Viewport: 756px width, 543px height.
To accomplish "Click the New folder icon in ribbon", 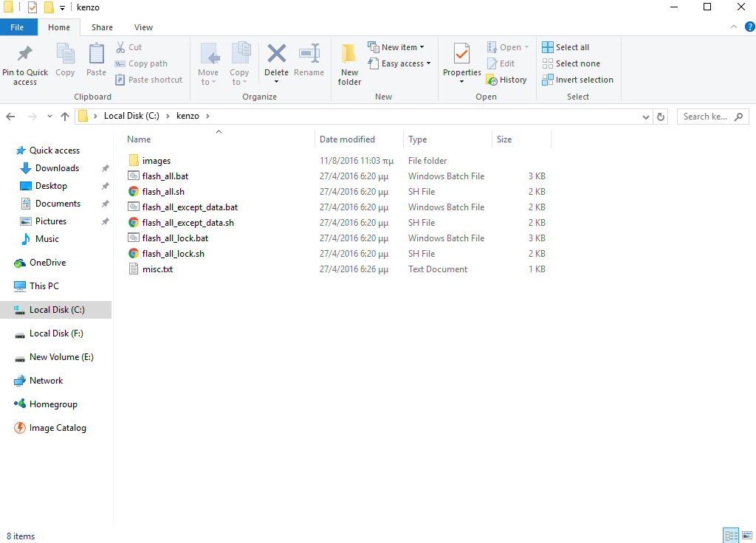I will 349,55.
